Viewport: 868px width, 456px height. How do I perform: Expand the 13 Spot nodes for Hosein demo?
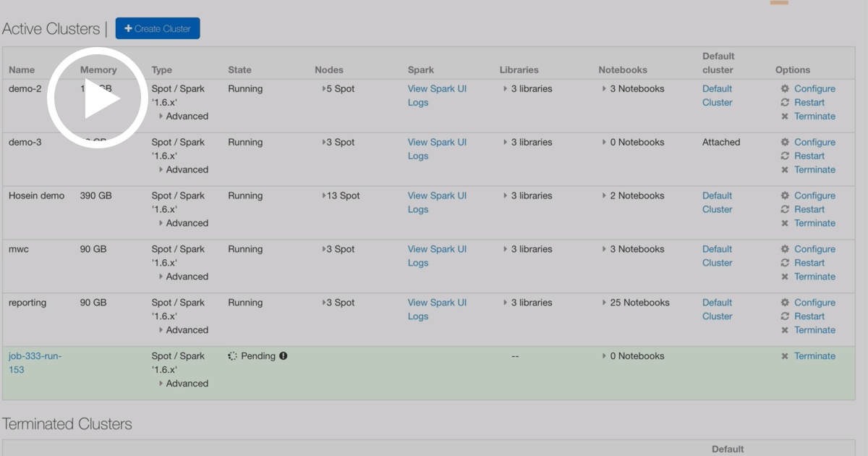pos(324,196)
